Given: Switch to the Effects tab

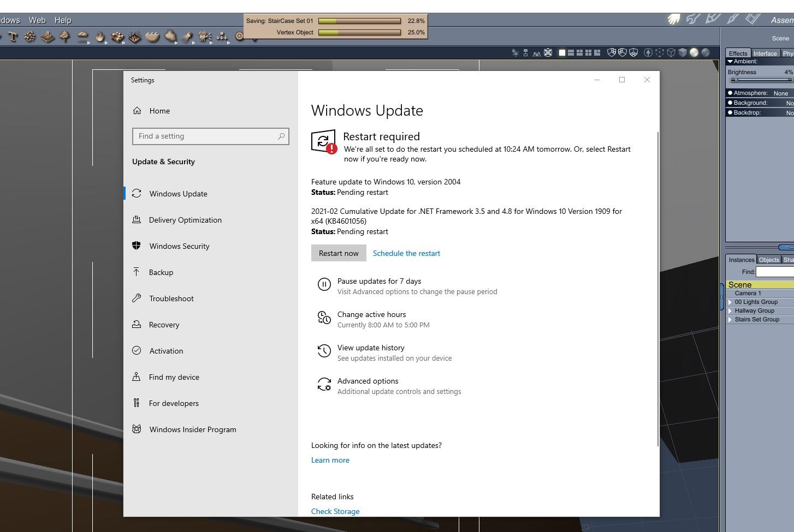Looking at the screenshot, I should [738, 53].
